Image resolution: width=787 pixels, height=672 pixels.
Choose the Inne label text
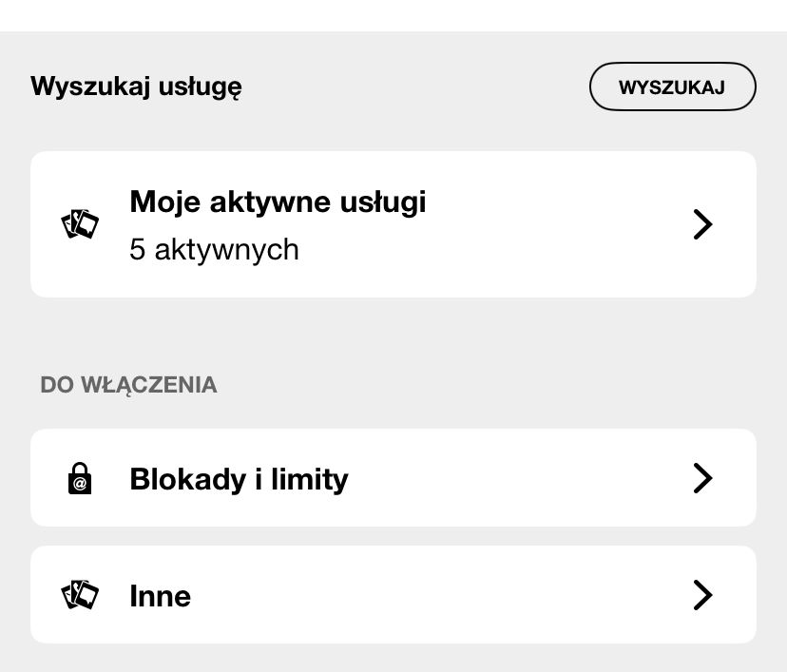pos(160,596)
